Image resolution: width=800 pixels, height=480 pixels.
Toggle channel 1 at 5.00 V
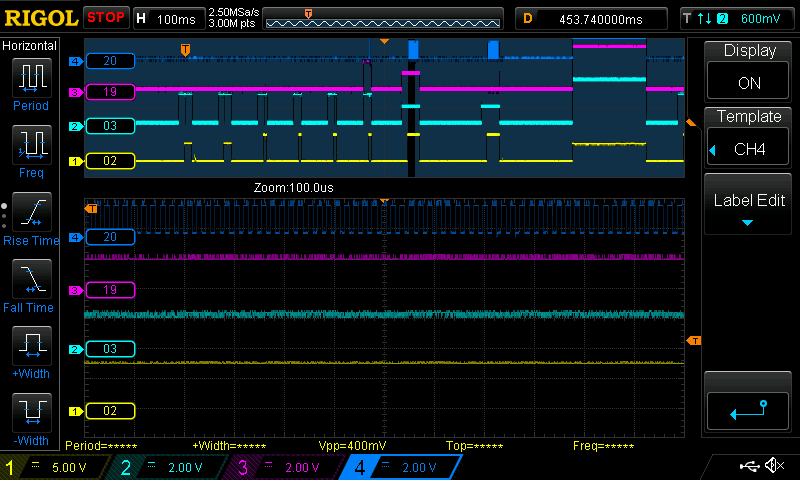(x=56, y=467)
